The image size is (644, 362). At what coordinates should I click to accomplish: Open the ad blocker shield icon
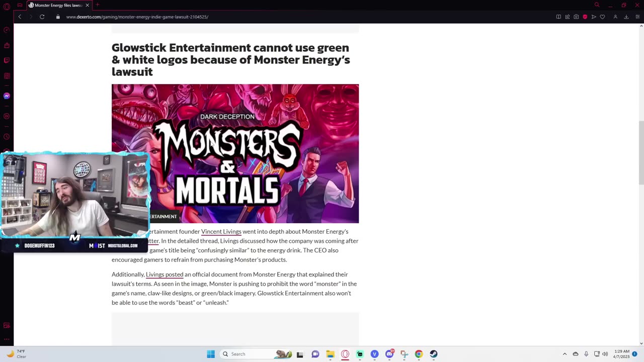[585, 17]
